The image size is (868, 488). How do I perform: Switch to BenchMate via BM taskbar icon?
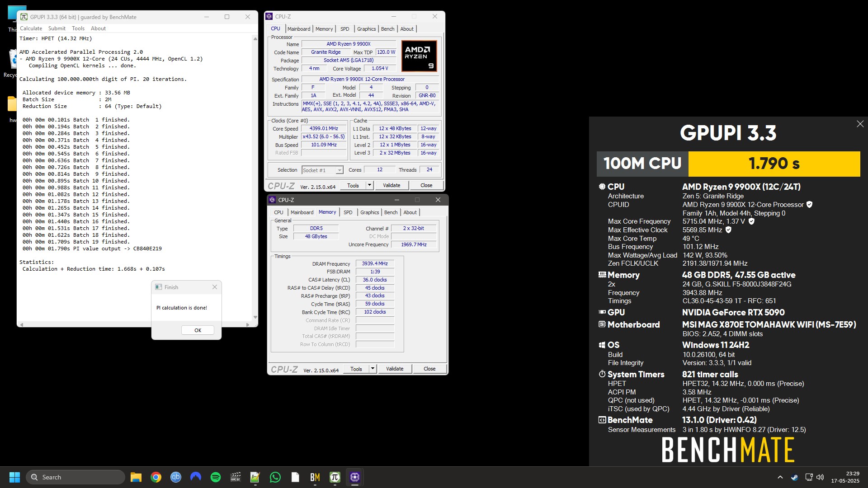coord(315,477)
